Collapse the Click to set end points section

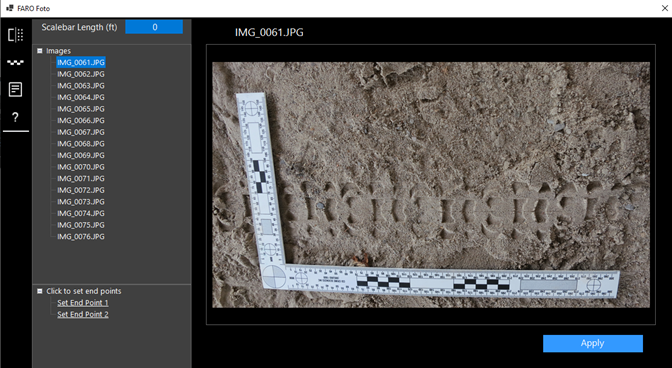[x=40, y=291]
